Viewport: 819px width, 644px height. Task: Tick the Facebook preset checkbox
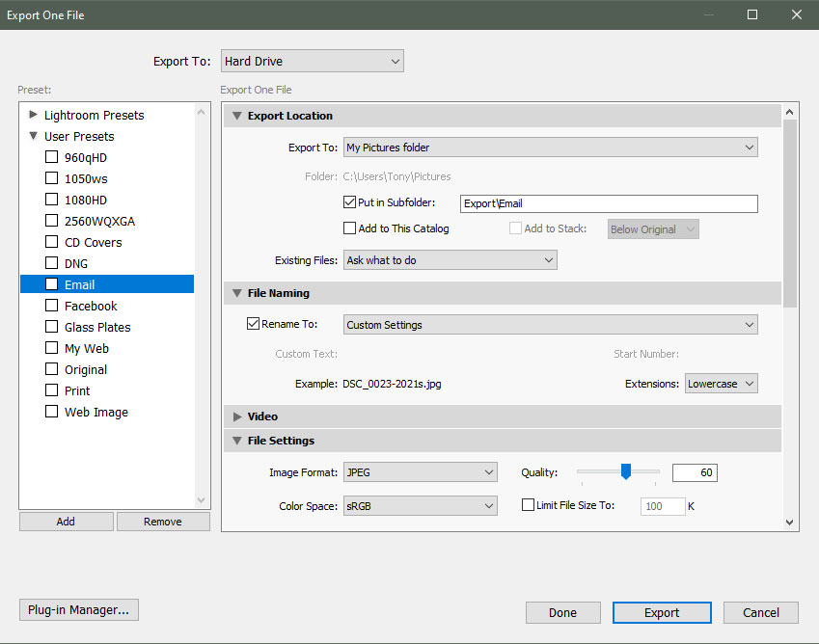(x=52, y=306)
